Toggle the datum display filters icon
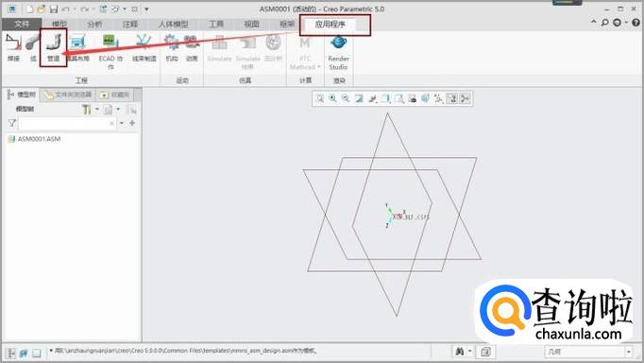This screenshot has height=363, width=644. (438, 98)
